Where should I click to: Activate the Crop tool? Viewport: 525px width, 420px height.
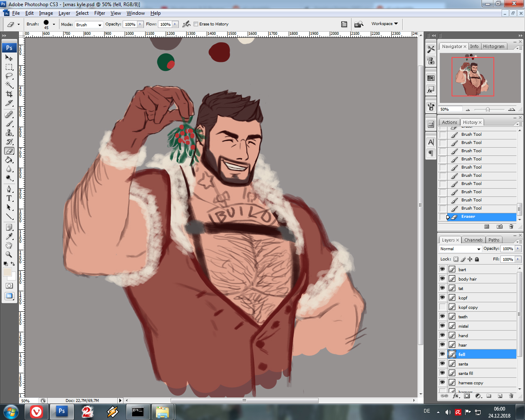(x=9, y=94)
